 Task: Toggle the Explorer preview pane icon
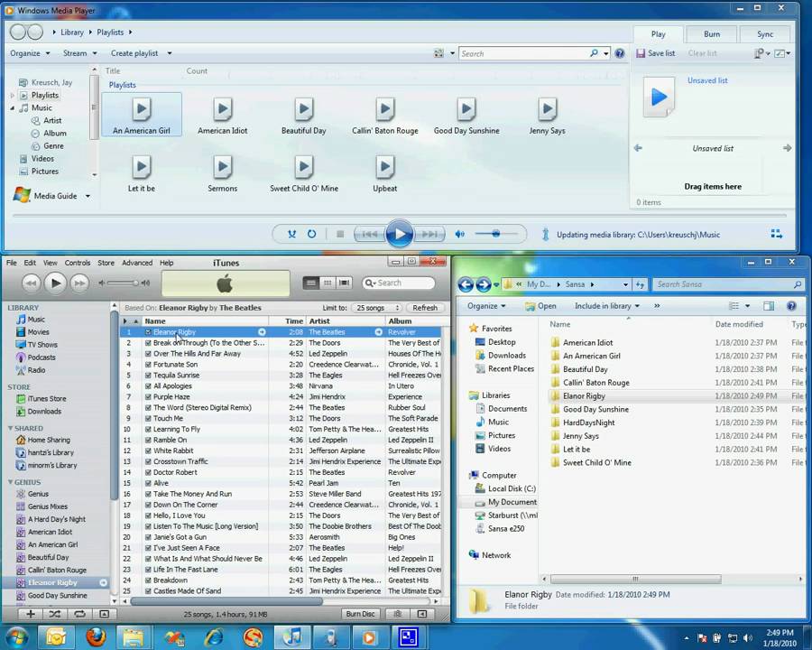(769, 306)
